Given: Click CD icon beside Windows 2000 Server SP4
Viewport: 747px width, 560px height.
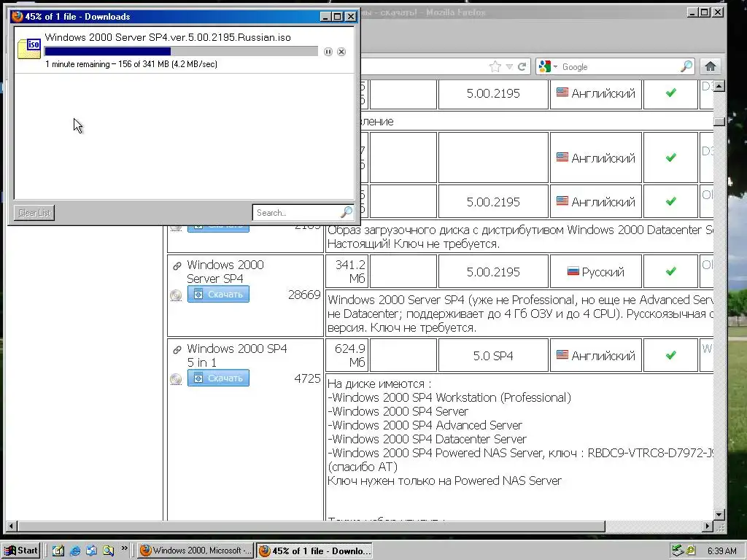Looking at the screenshot, I should pos(176,295).
